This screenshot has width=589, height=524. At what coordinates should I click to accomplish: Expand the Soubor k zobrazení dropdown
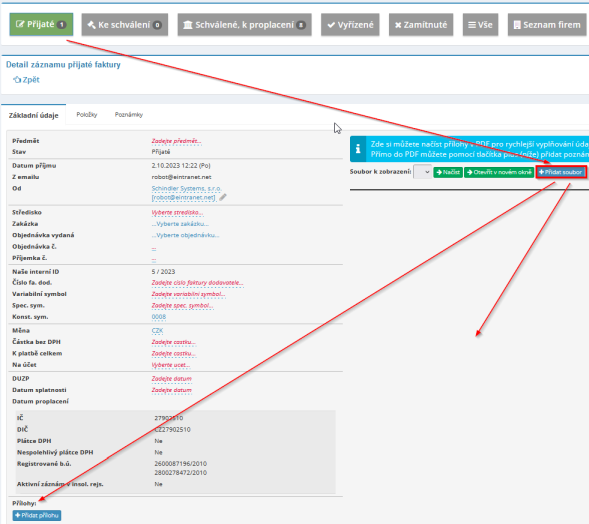(422, 172)
